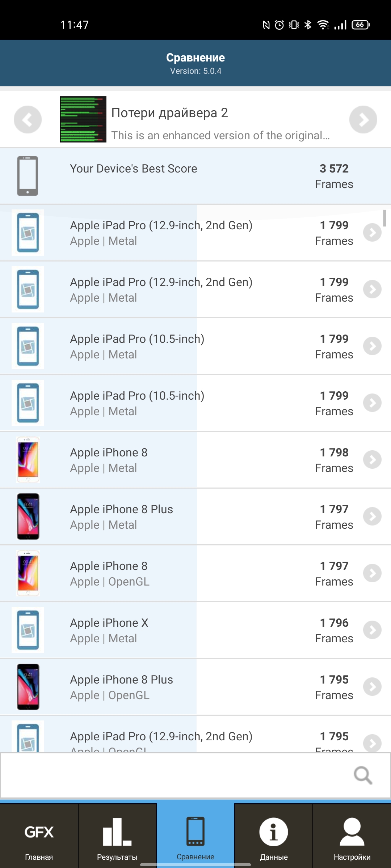Screen dimensions: 391x868
Task: Expand Apple iPhone 8 OpenGL result chevron
Action: [372, 573]
